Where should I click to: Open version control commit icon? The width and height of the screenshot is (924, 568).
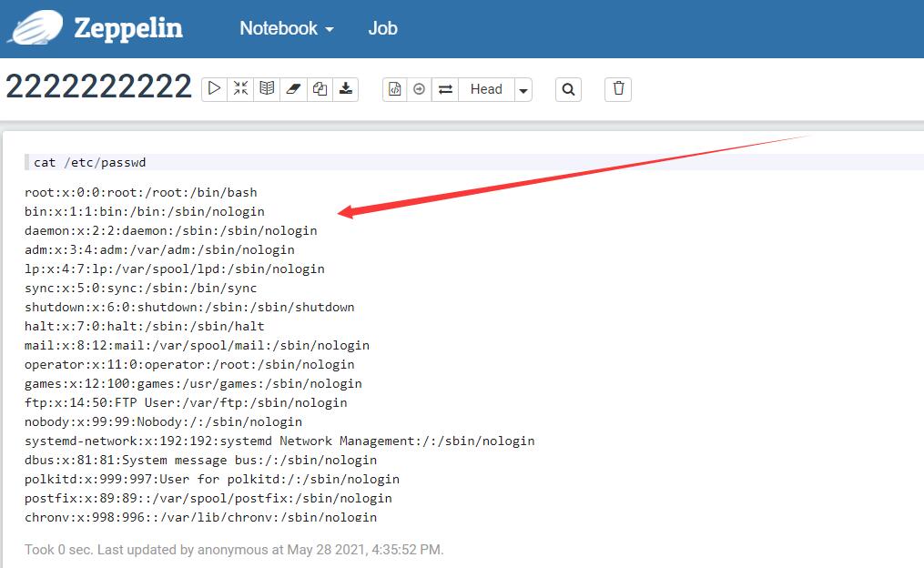tap(395, 89)
